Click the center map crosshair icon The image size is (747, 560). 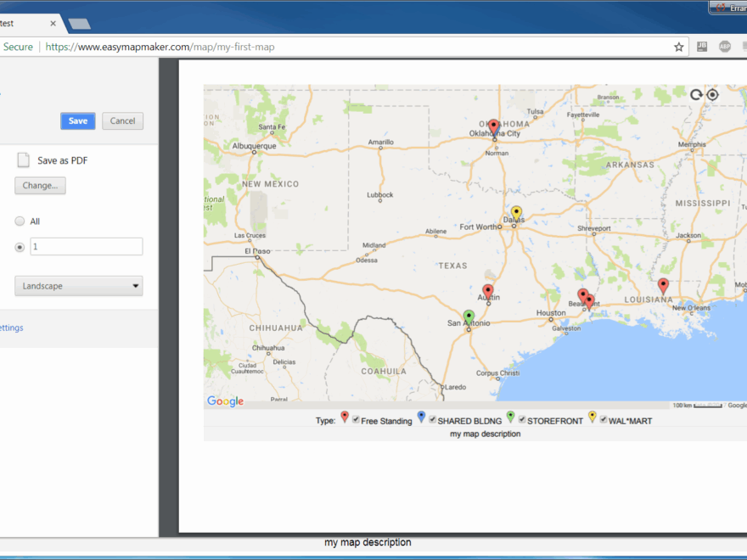711,94
